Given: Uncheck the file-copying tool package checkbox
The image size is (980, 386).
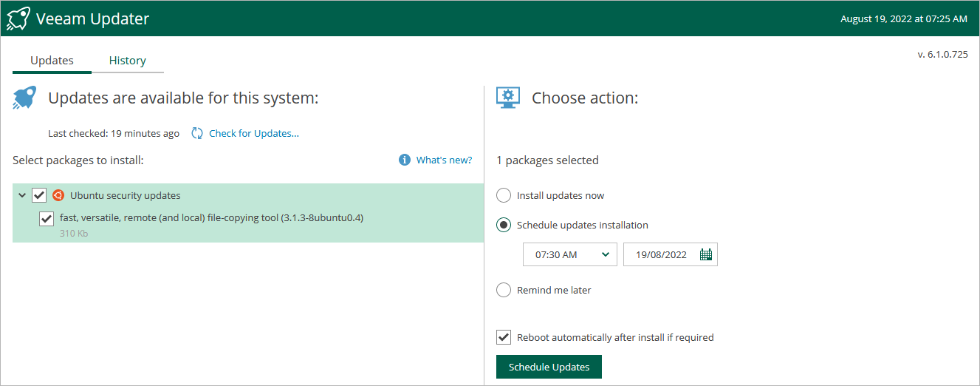Looking at the screenshot, I should (x=47, y=218).
